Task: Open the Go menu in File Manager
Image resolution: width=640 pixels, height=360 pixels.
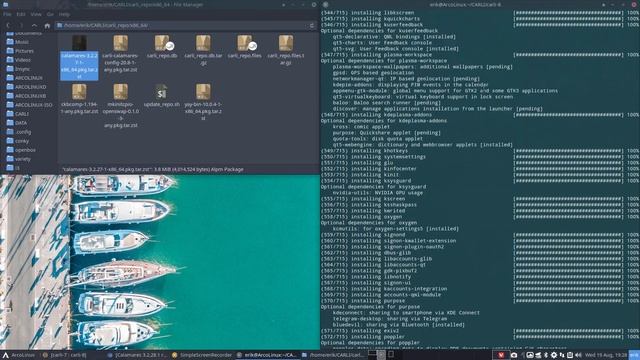Action: pyautogui.click(x=50, y=14)
